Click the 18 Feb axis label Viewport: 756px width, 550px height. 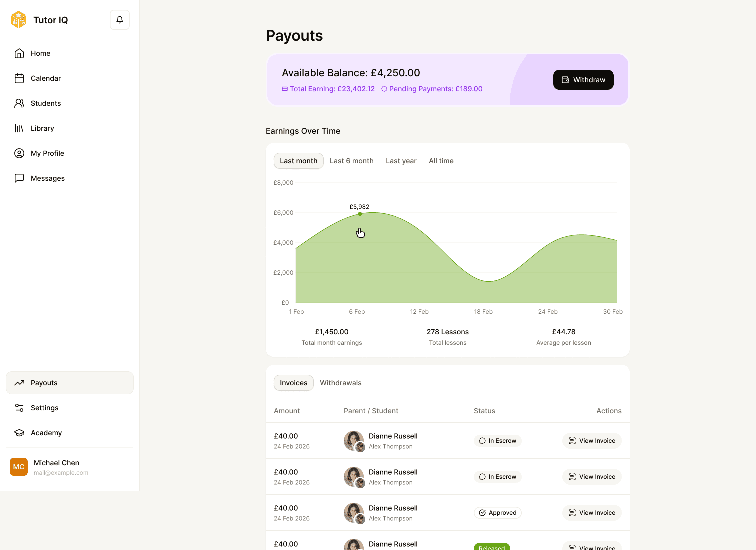pyautogui.click(x=483, y=312)
